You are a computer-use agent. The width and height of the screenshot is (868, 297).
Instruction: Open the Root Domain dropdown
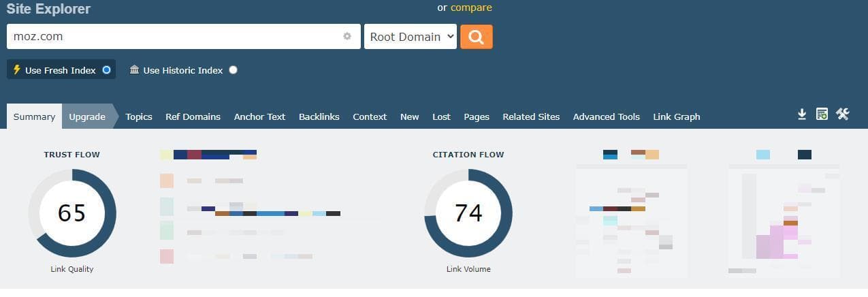pos(411,37)
